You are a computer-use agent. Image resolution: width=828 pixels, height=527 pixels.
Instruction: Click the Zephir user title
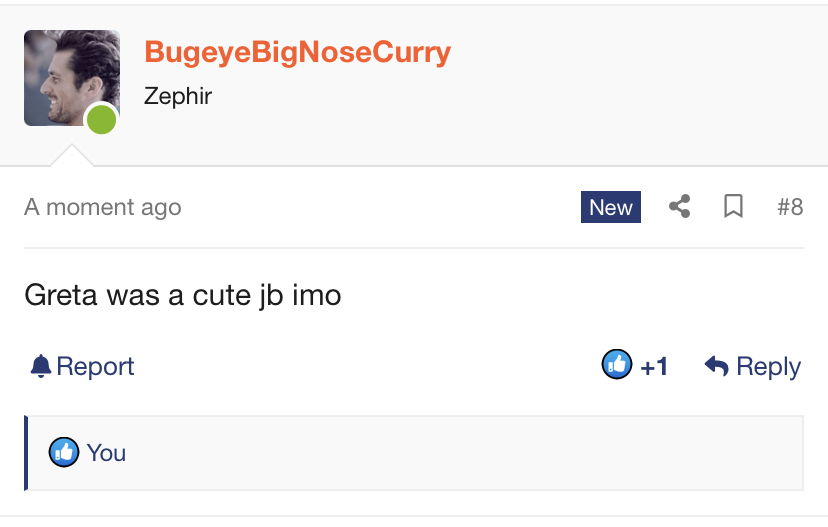pyautogui.click(x=178, y=96)
